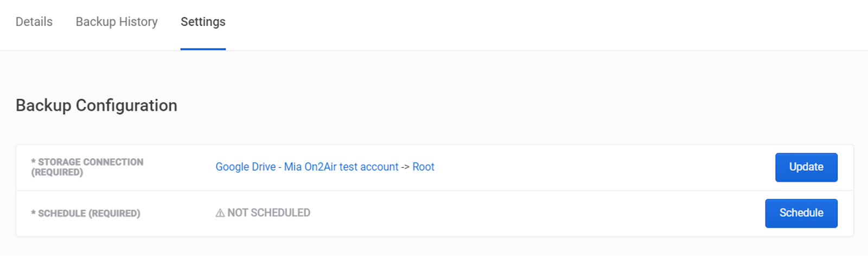Click empty space left of the Update button

[597, 167]
